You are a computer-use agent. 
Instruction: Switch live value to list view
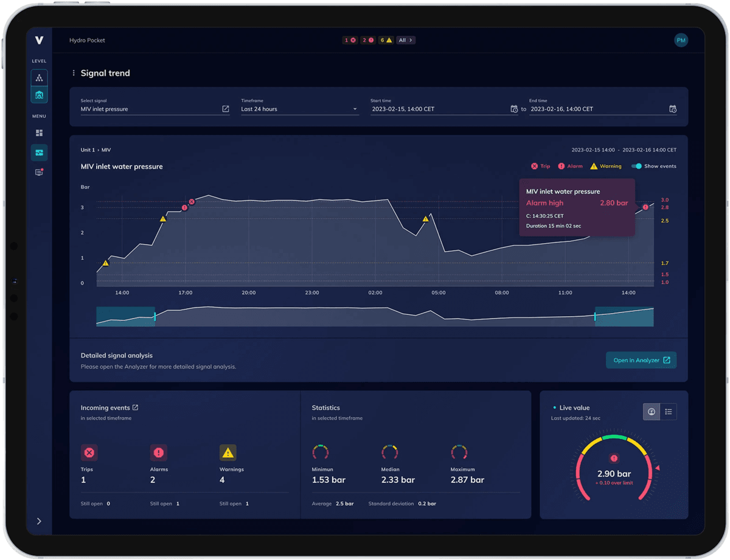coord(668,412)
